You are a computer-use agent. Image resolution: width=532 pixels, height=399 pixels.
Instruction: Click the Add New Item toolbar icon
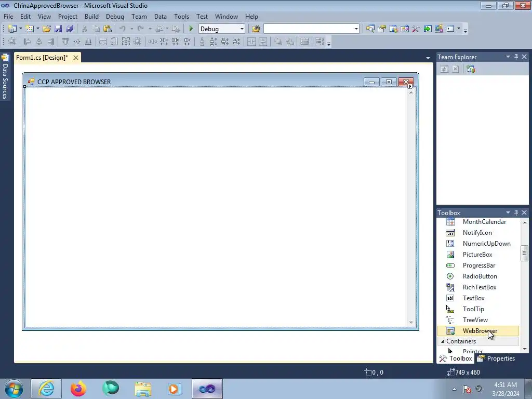(29, 29)
